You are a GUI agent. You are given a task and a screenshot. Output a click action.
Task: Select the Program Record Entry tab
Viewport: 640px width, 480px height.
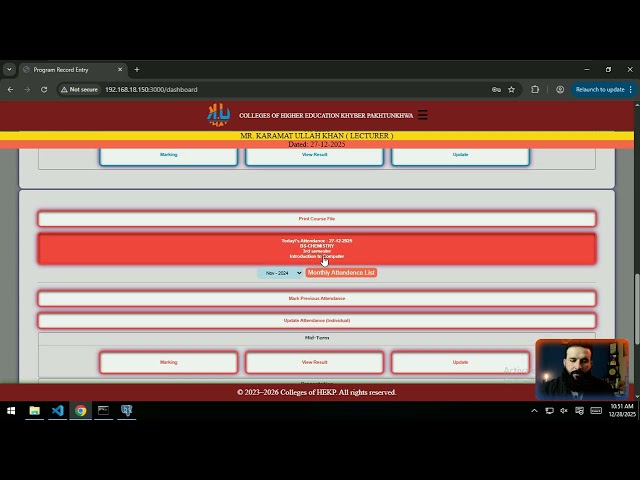73,70
